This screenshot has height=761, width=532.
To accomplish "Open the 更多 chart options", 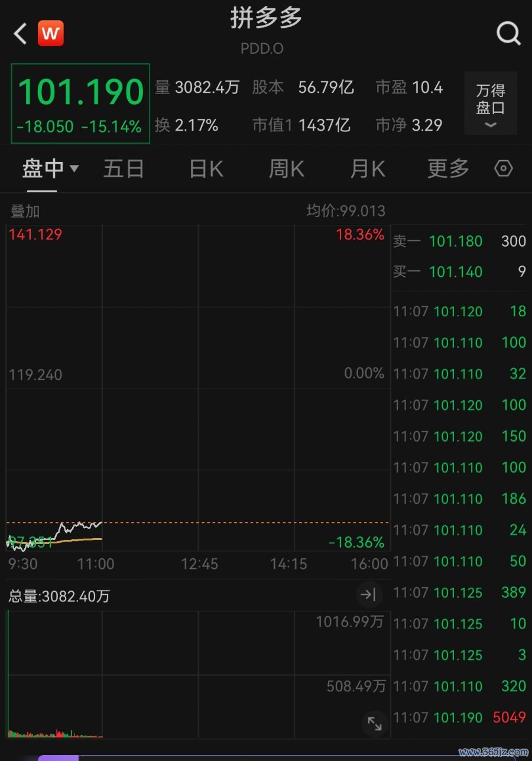I will point(448,169).
